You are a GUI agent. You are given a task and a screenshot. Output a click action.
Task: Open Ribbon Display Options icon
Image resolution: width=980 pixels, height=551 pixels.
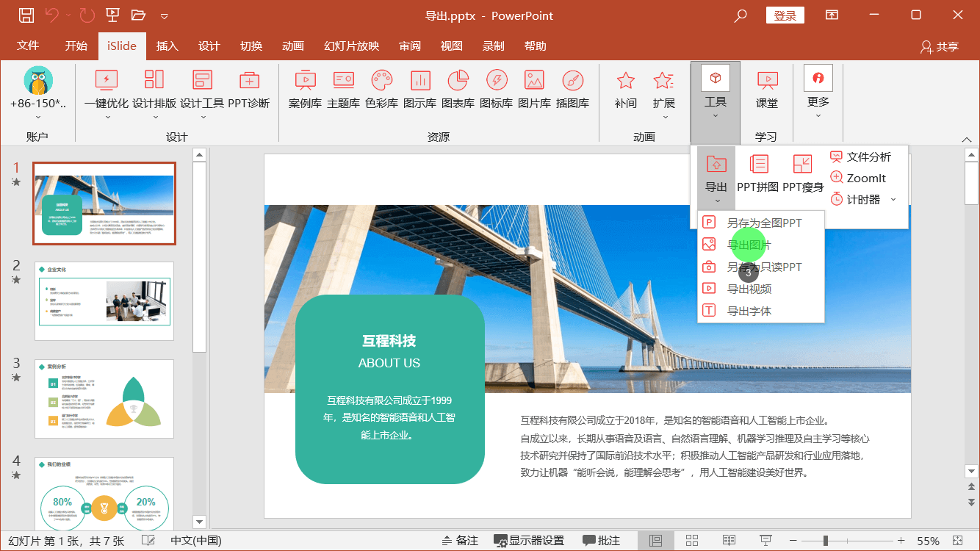tap(832, 15)
